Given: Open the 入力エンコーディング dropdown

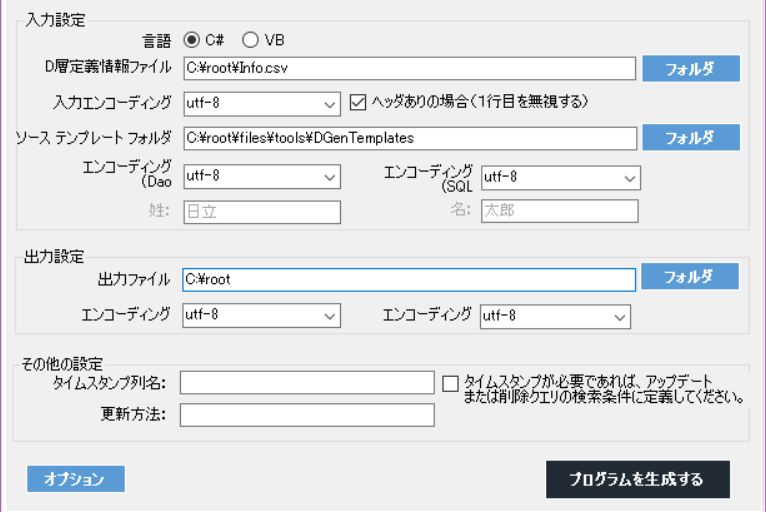Looking at the screenshot, I should click(x=262, y=102).
